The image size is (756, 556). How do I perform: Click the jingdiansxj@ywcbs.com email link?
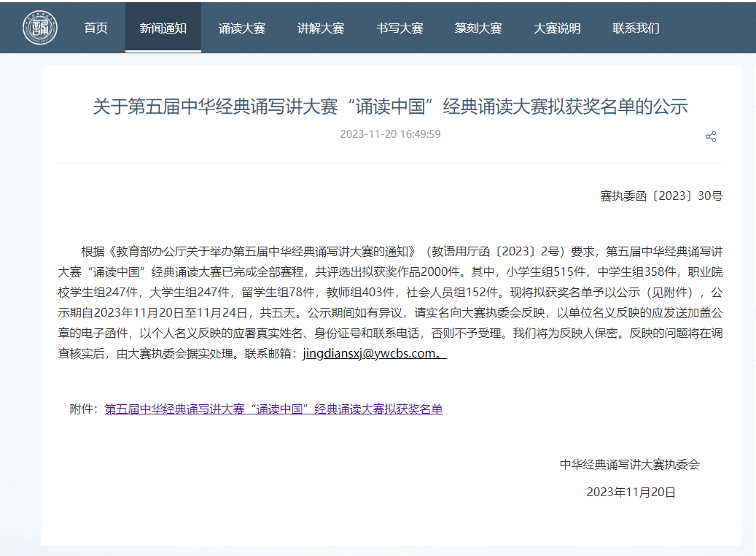[375, 353]
